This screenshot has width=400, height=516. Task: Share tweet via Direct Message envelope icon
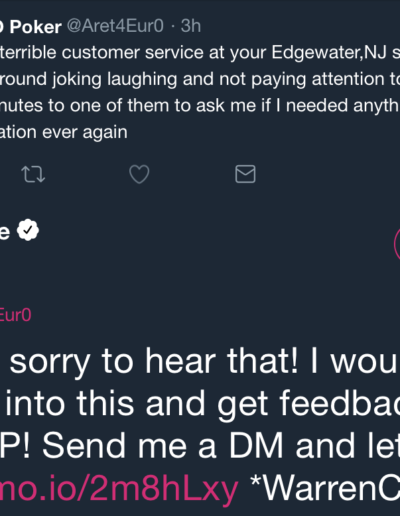pyautogui.click(x=245, y=174)
